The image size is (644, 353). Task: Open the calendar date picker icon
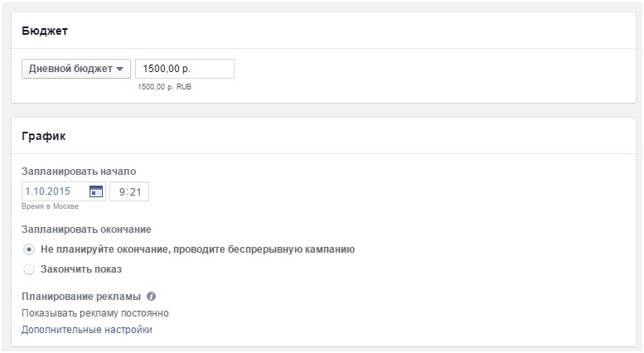point(96,191)
